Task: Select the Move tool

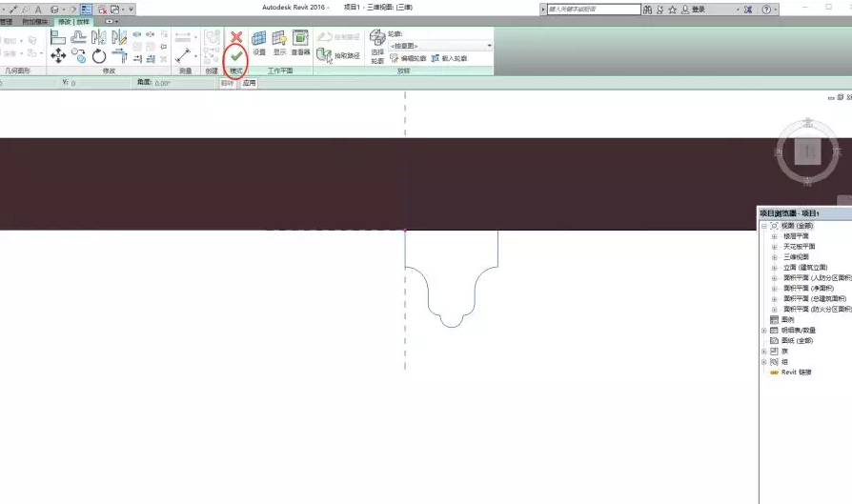Action: 58,56
